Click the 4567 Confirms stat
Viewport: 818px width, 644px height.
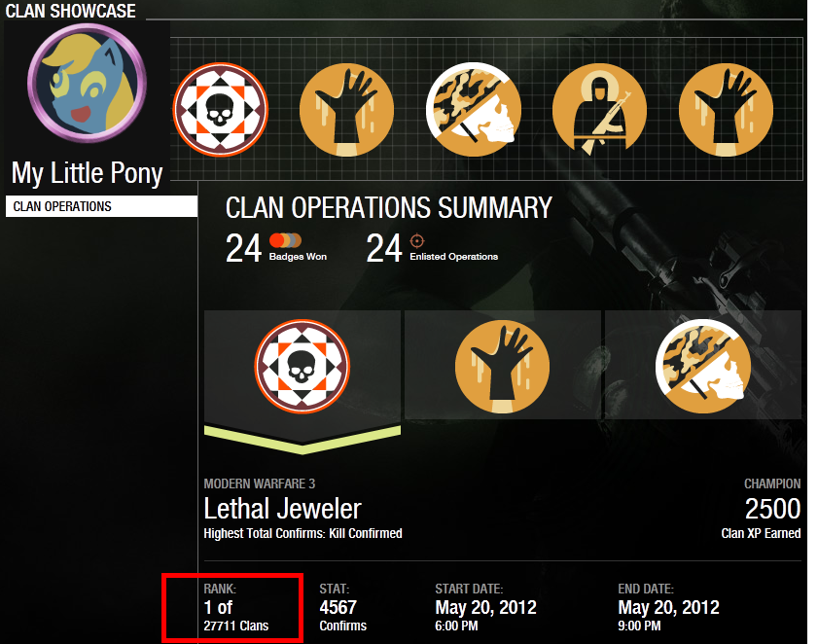click(342, 607)
